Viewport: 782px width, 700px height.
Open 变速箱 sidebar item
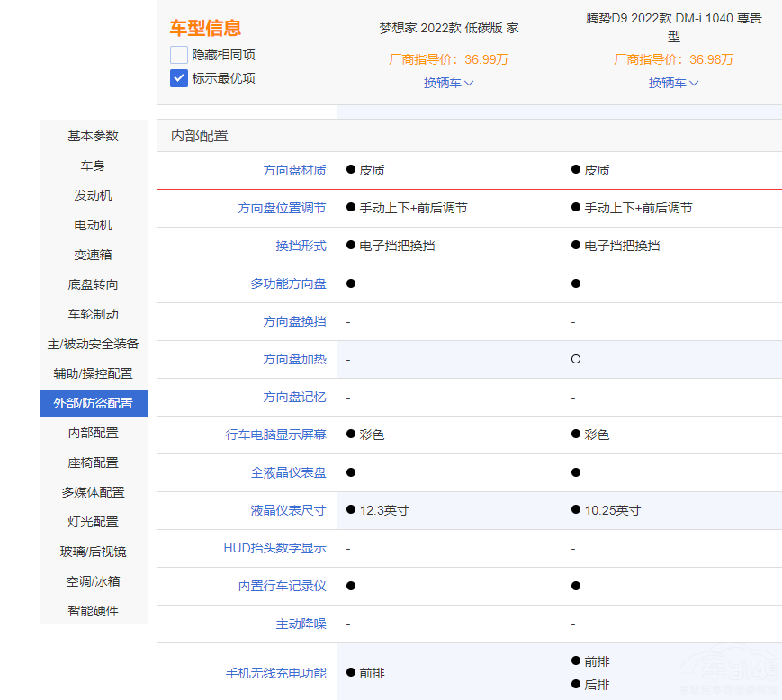[94, 255]
